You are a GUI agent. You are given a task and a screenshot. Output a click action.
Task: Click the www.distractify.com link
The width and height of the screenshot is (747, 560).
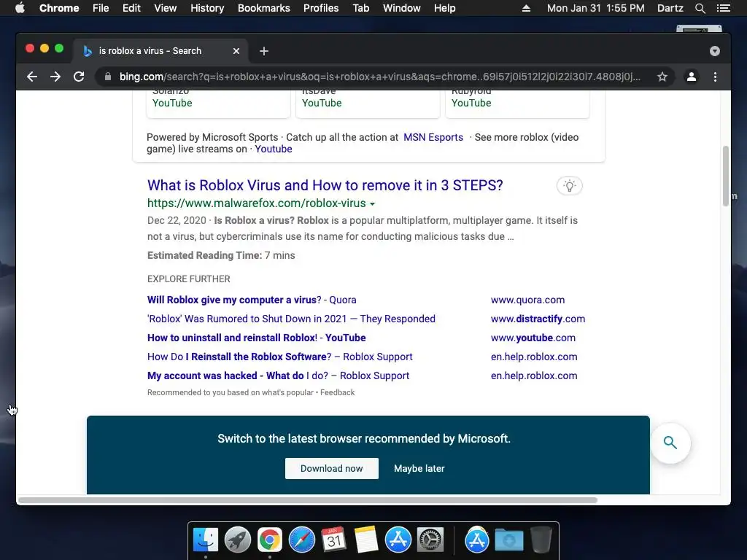(538, 319)
